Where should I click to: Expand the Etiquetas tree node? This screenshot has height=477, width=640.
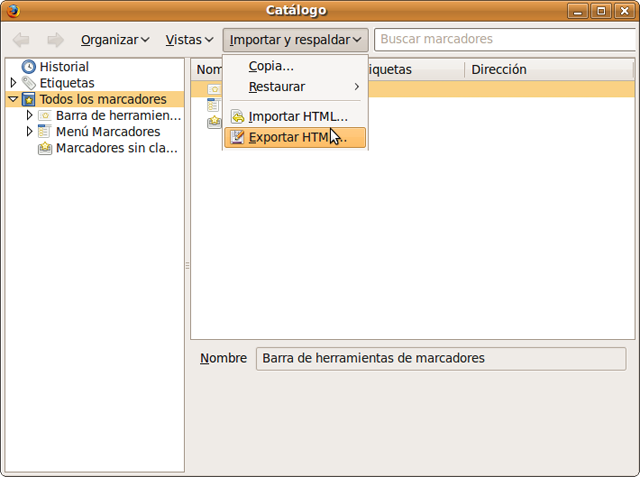[13, 83]
